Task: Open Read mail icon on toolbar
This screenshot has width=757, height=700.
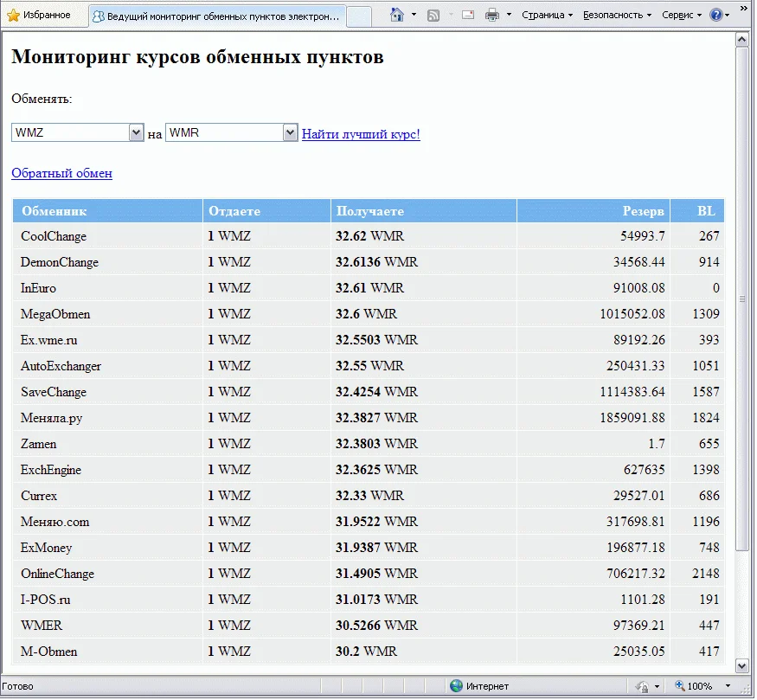Action: click(x=467, y=15)
